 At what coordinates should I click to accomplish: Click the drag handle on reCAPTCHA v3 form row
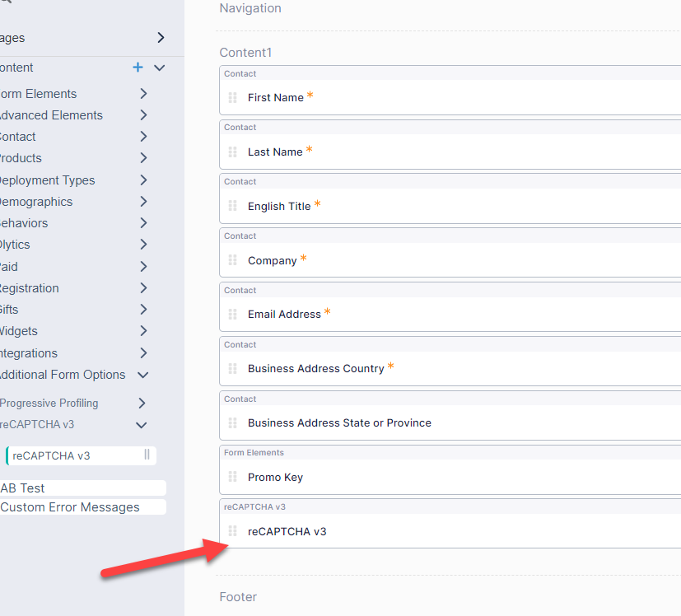pyautogui.click(x=232, y=531)
